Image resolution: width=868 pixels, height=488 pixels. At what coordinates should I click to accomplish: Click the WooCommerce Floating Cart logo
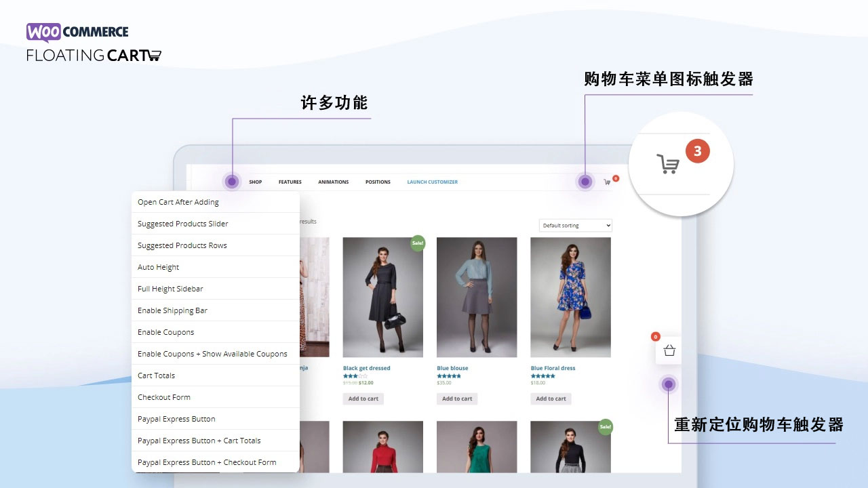click(94, 43)
